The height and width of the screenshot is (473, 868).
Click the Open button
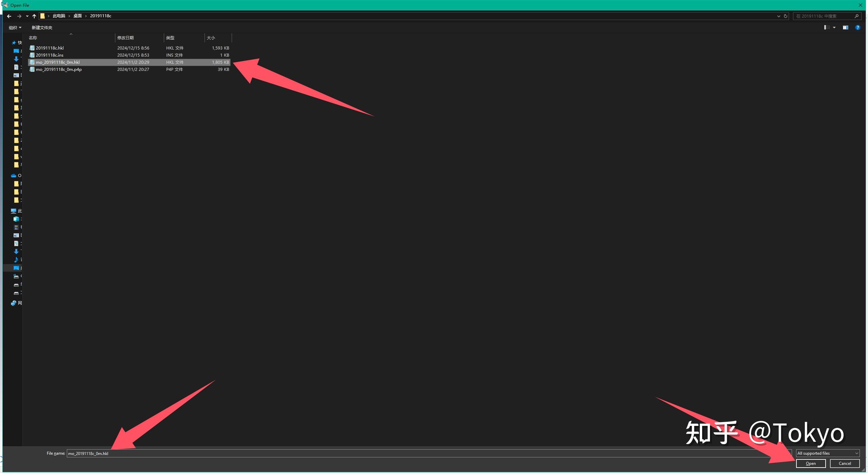tap(811, 464)
